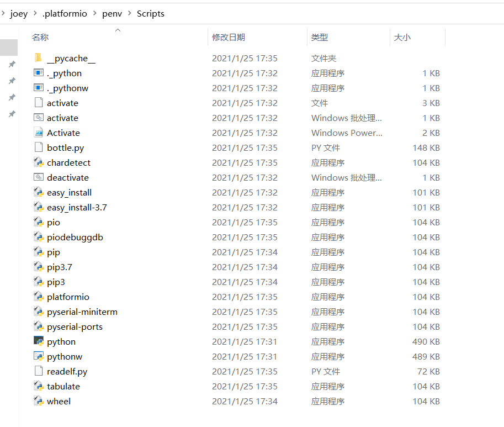
Task: Select the file name bottle.py
Action: tap(65, 148)
